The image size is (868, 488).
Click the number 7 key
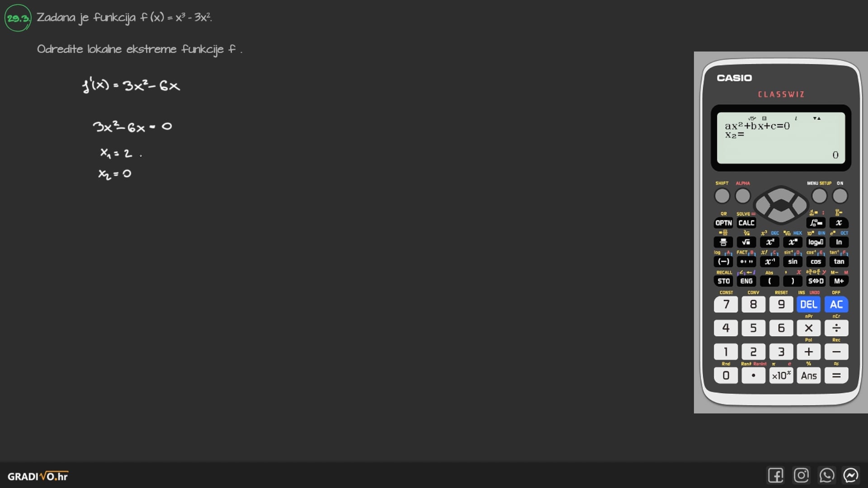(x=726, y=305)
